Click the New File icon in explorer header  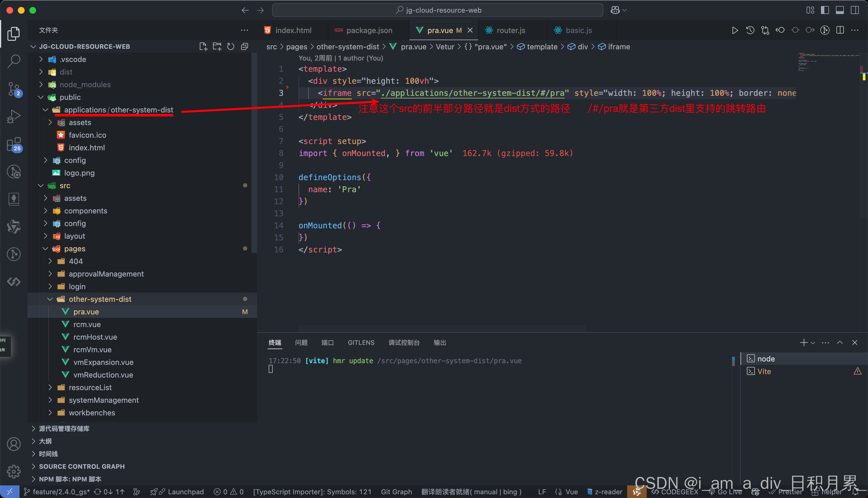pos(203,46)
